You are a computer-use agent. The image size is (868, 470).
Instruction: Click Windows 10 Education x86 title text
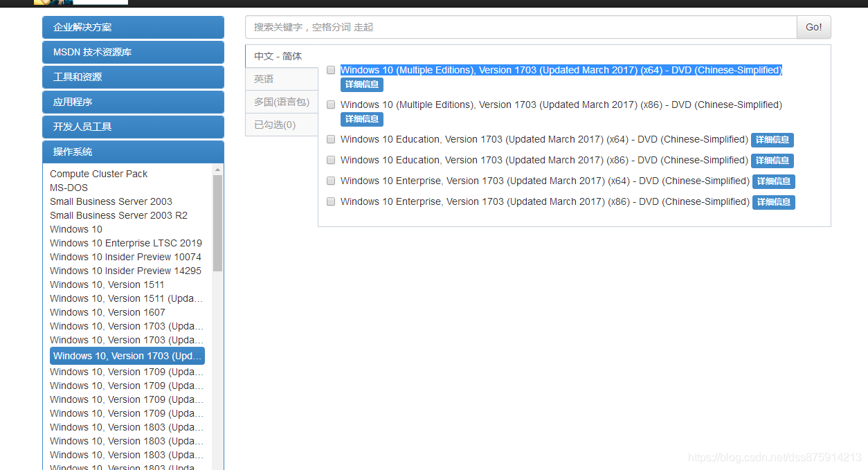(x=544, y=160)
